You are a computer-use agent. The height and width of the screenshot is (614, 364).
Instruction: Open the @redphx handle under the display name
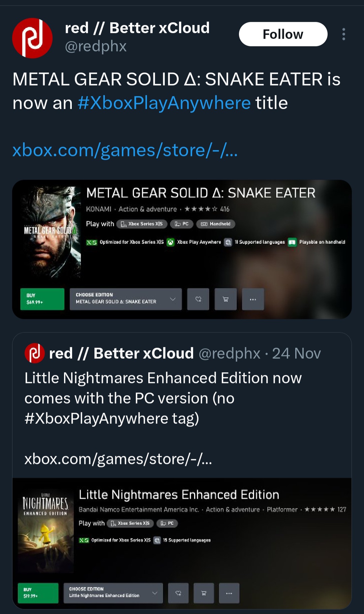pos(96,47)
